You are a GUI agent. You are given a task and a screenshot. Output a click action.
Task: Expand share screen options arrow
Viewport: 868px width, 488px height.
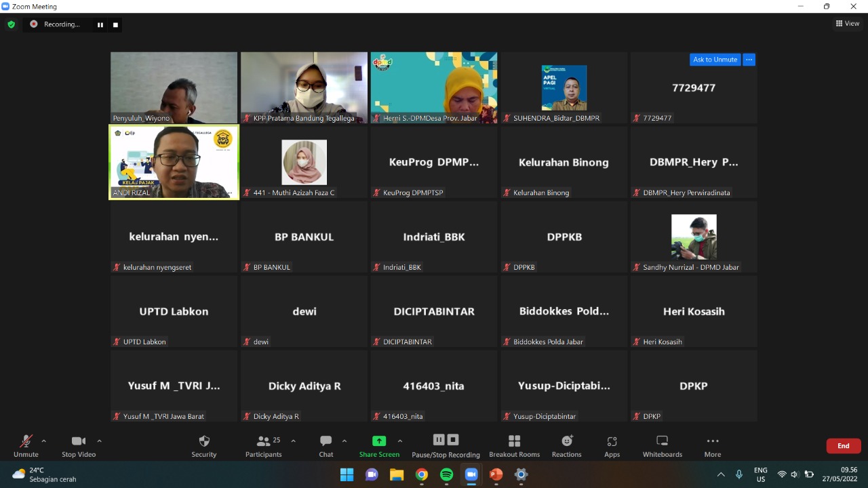pos(400,441)
